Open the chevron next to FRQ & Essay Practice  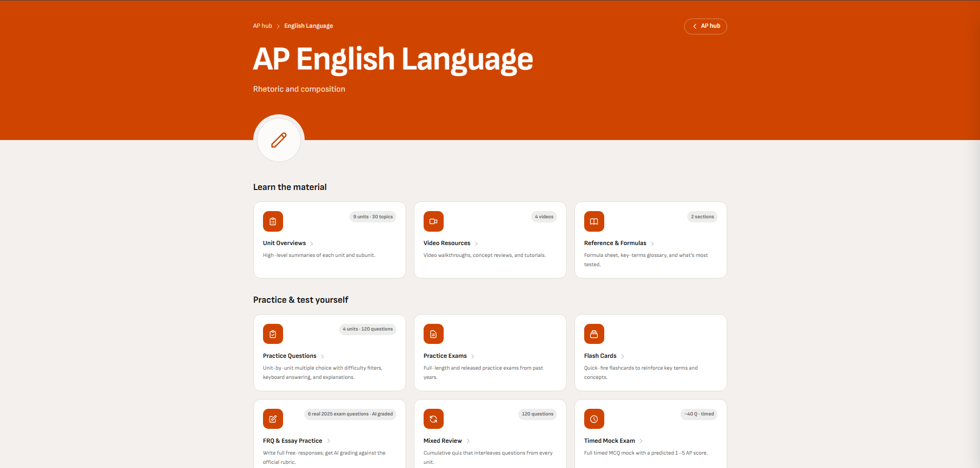pos(328,441)
